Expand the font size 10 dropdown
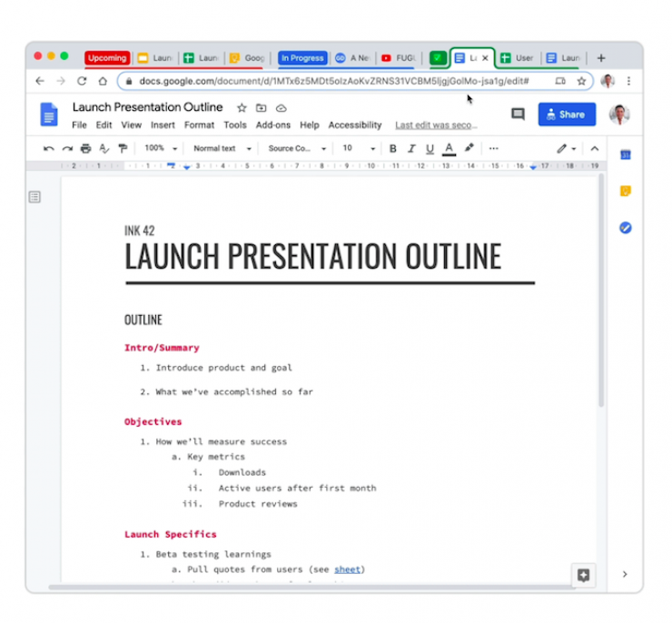Image resolution: width=672 pixels, height=623 pixels. [x=359, y=148]
